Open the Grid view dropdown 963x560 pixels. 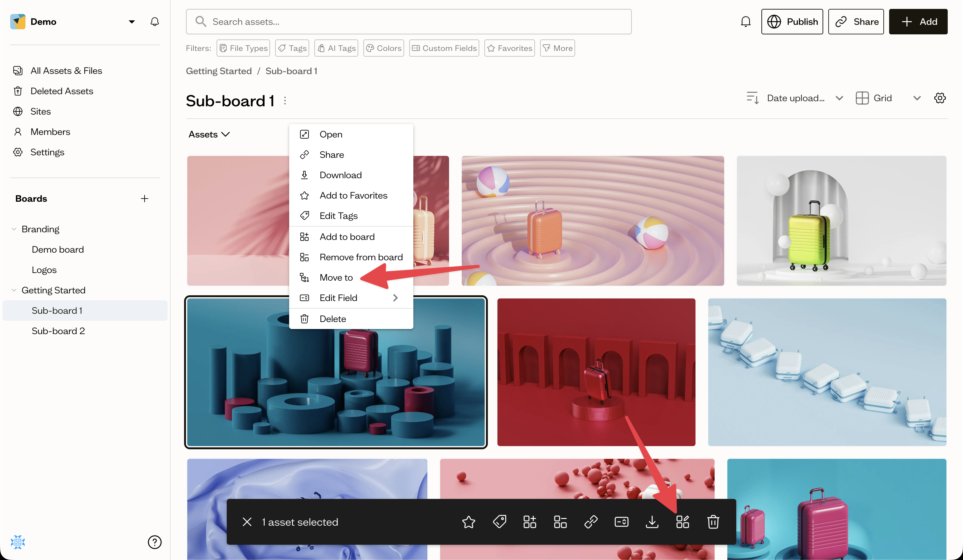888,98
